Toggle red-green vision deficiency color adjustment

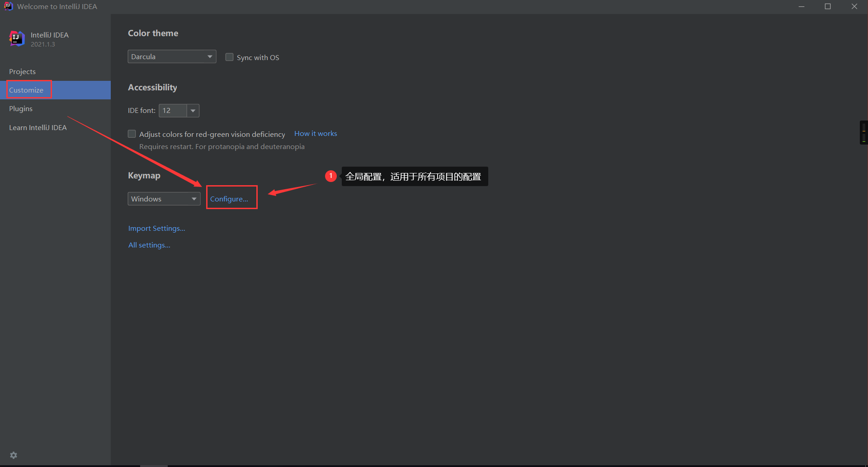132,134
